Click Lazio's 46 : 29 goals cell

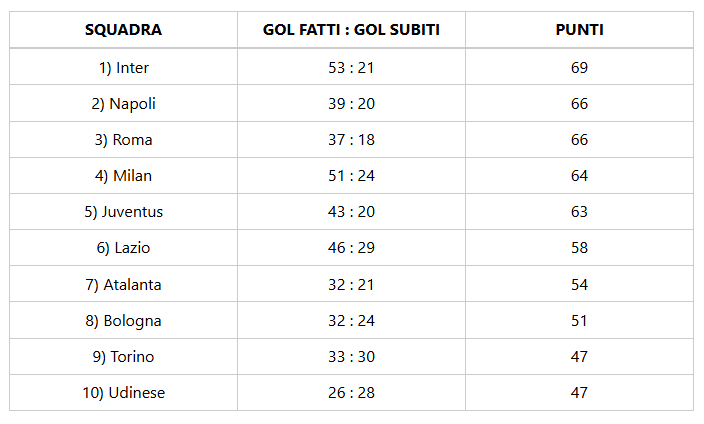click(x=351, y=248)
